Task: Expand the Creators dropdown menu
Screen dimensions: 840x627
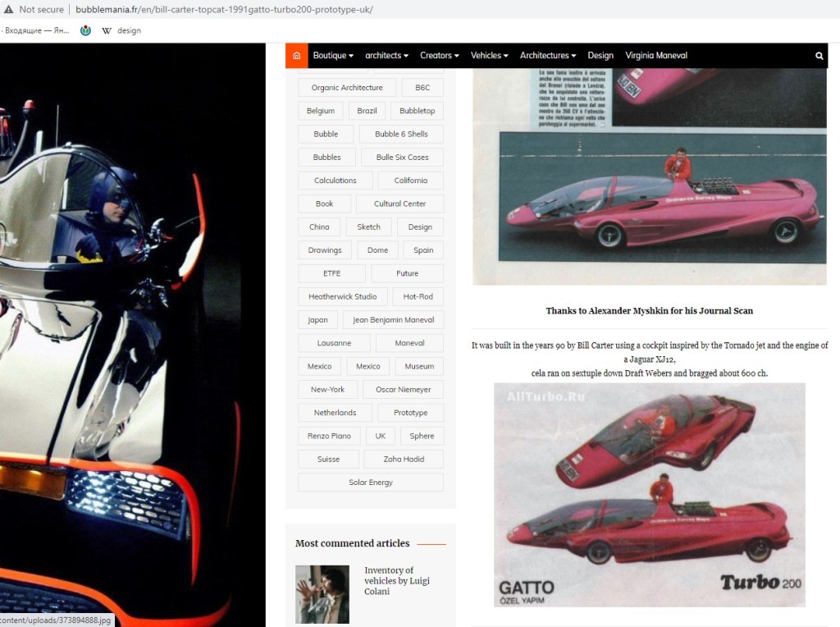Action: coord(439,56)
